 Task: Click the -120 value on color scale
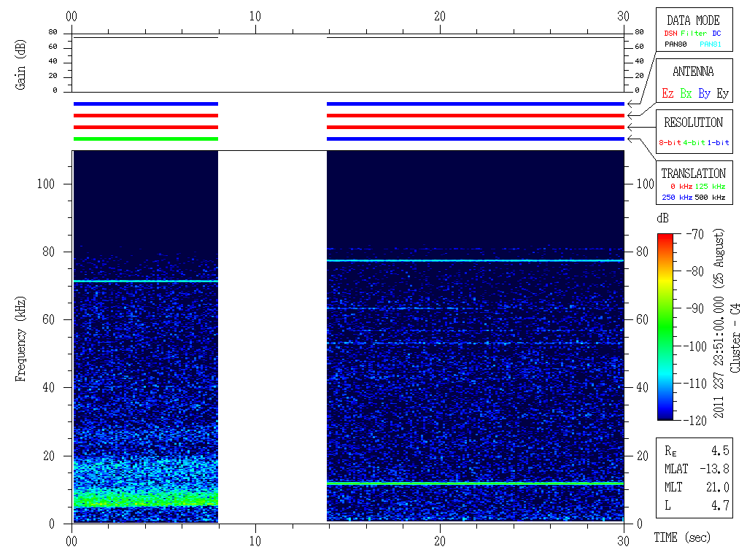point(695,421)
